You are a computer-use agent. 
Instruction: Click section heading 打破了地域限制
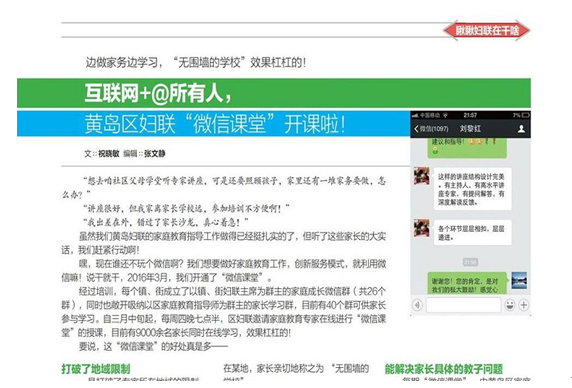(x=96, y=369)
